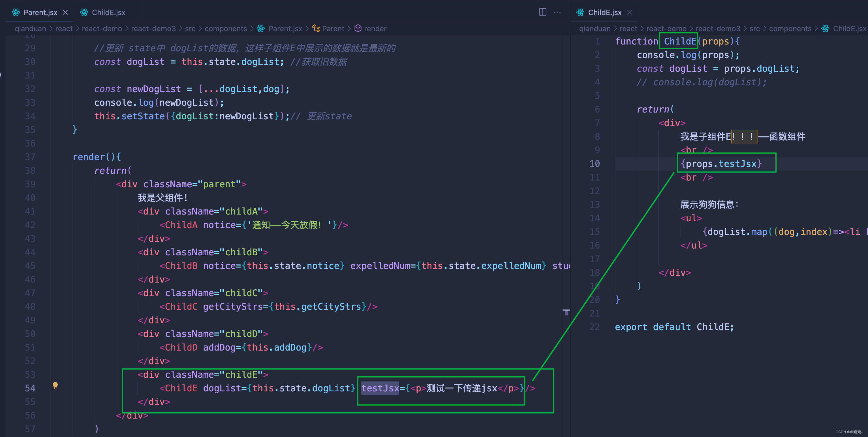Click the render method symbol icon in breadcrumb
Screen dimensions: 868x437
point(358,29)
